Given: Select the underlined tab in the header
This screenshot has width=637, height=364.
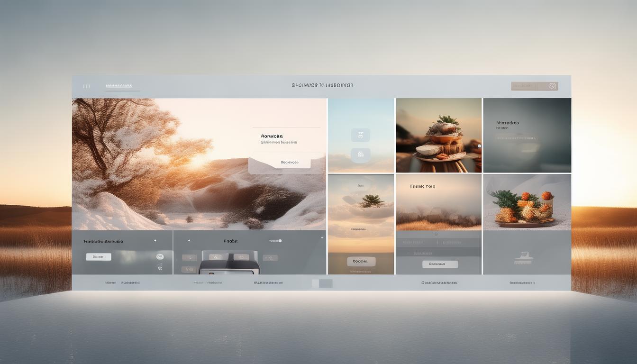Looking at the screenshot, I should point(119,86).
